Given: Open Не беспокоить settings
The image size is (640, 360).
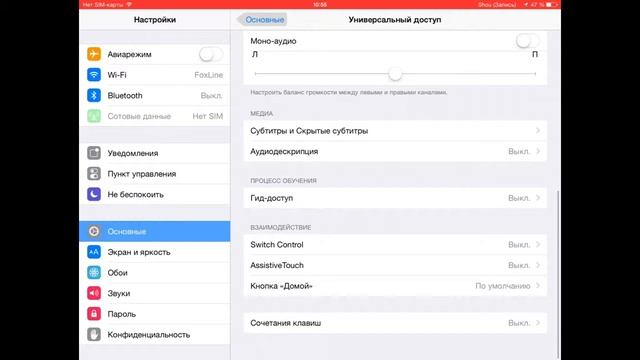Looking at the screenshot, I should (x=155, y=194).
